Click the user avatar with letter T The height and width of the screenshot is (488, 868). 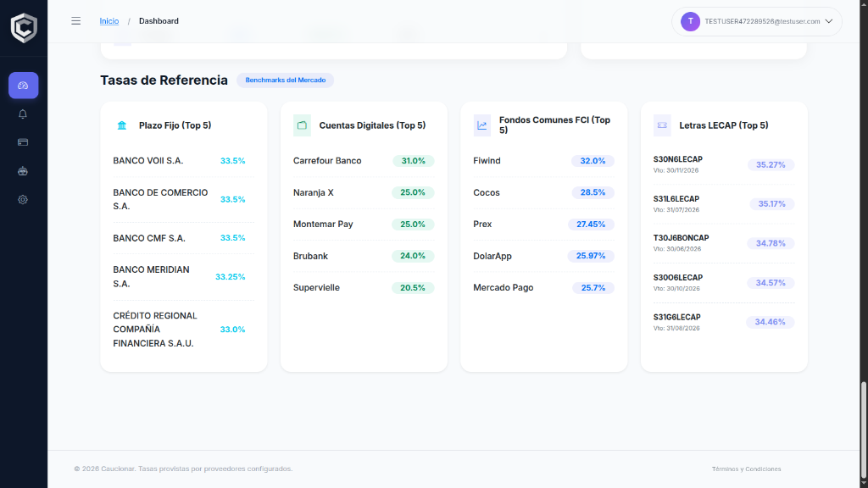[690, 21]
